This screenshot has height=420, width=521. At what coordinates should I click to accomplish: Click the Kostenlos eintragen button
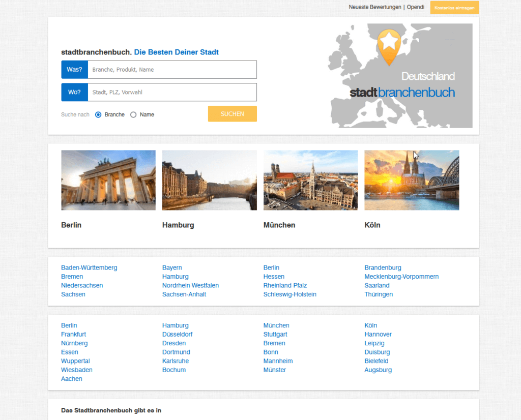coord(454,8)
